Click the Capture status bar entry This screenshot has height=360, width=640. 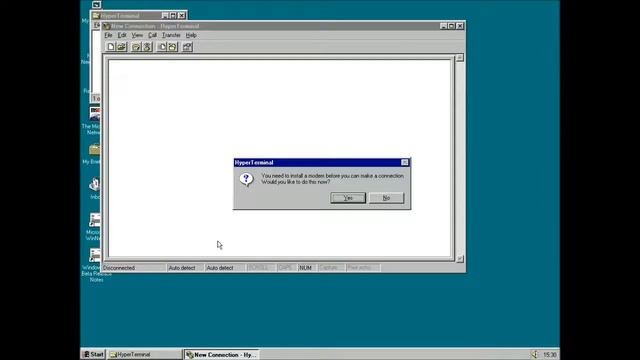331,268
